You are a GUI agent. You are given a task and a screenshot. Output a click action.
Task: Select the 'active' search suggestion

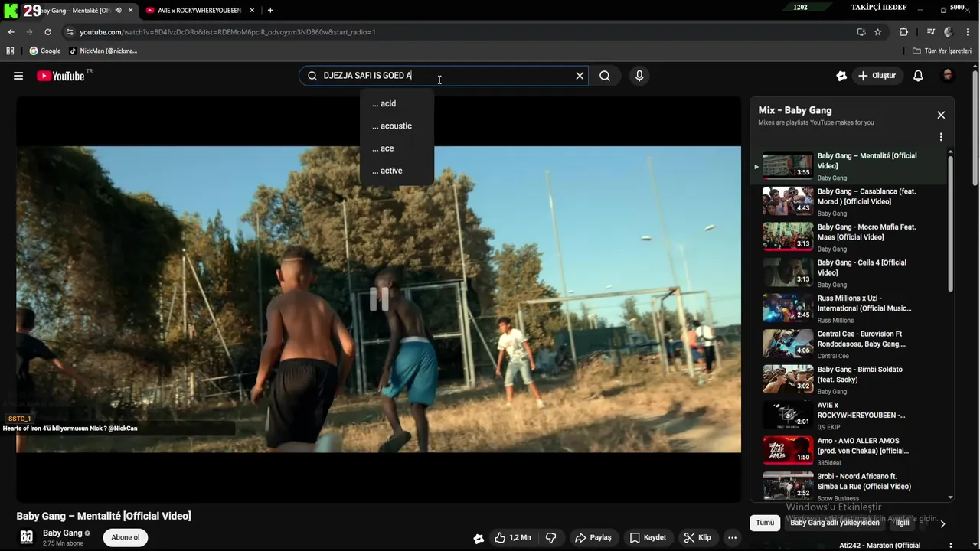click(397, 171)
